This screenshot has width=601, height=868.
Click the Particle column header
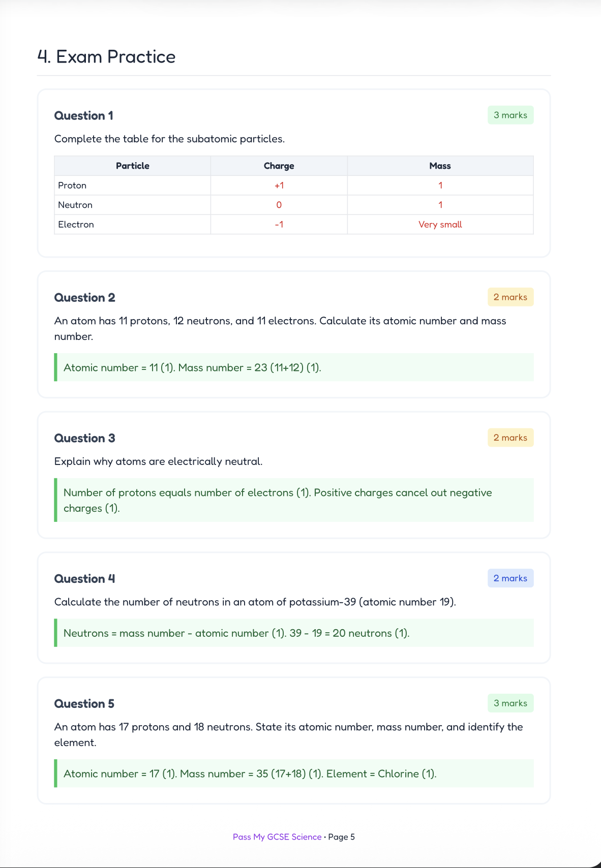[x=132, y=166]
